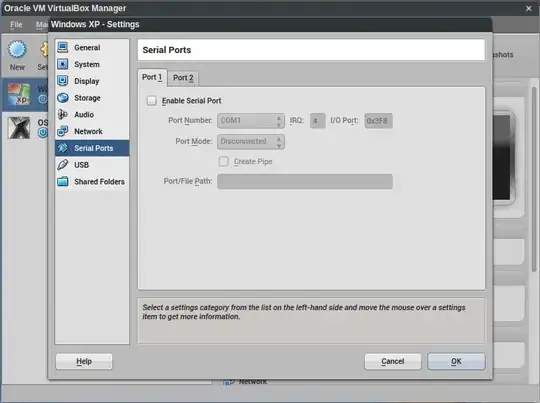This screenshot has height=403, width=540.
Task: Click the New VM toolbar icon
Action: pyautogui.click(x=17, y=50)
